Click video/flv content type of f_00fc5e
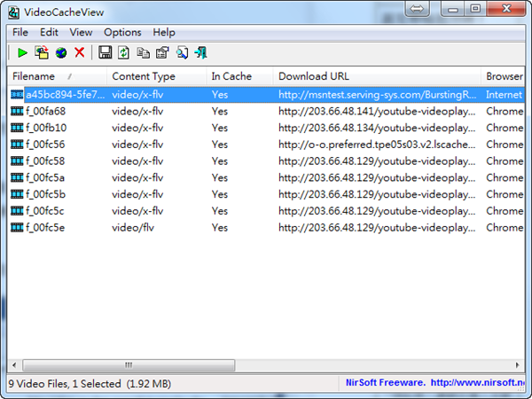 pos(133,227)
